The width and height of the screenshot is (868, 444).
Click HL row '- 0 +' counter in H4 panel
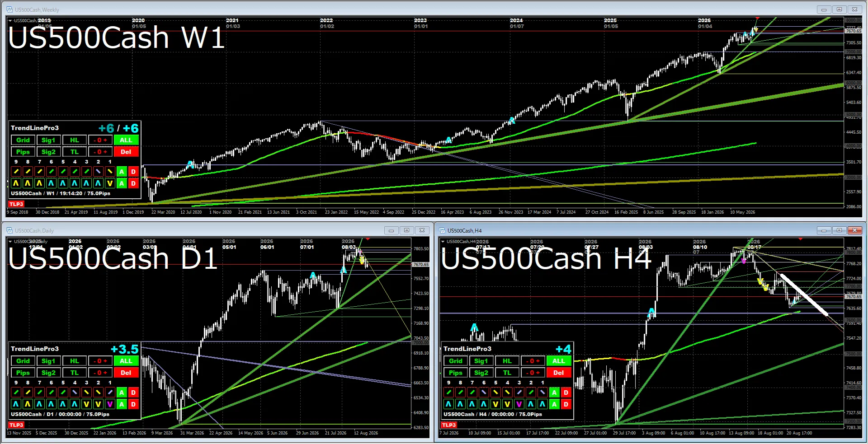533,361
